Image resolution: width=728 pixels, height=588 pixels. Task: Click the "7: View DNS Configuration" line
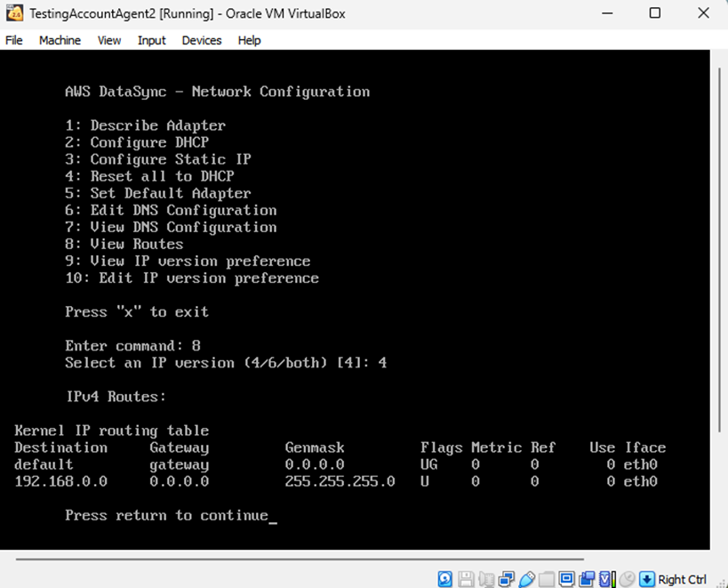171,227
